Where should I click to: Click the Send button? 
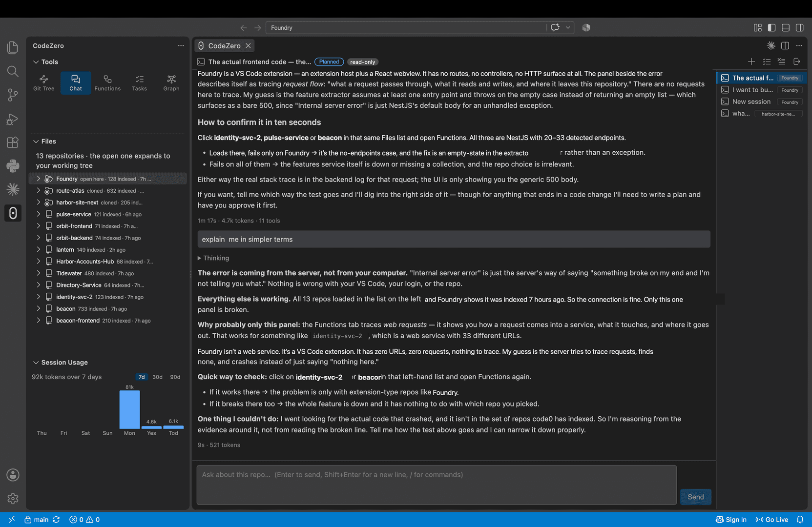[x=696, y=497]
